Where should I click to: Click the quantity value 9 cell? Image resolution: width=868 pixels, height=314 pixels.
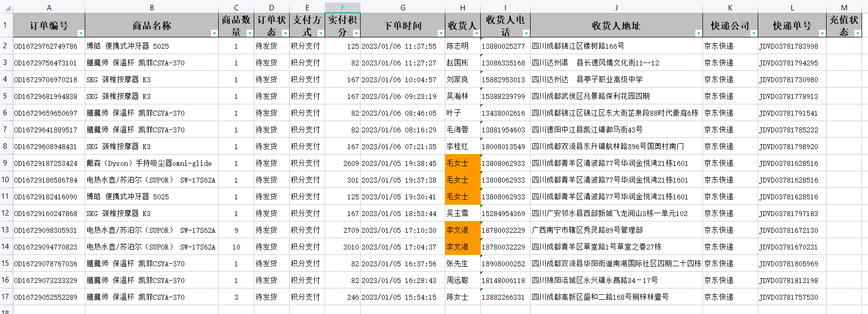pos(236,230)
